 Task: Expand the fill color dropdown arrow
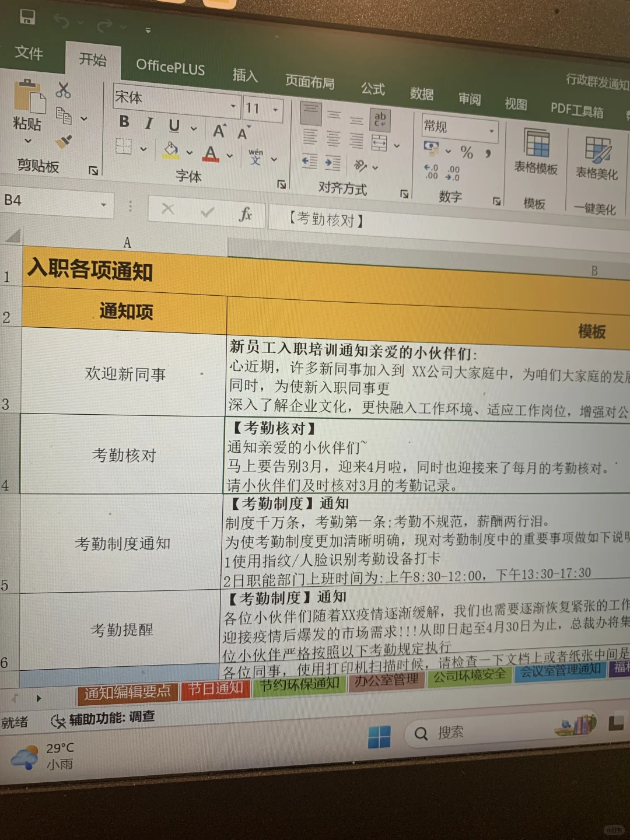tap(190, 153)
